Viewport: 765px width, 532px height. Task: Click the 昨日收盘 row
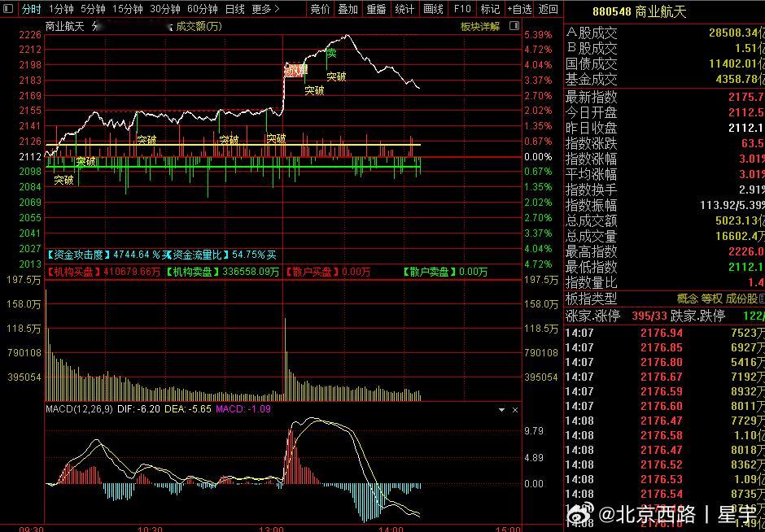tap(665, 128)
